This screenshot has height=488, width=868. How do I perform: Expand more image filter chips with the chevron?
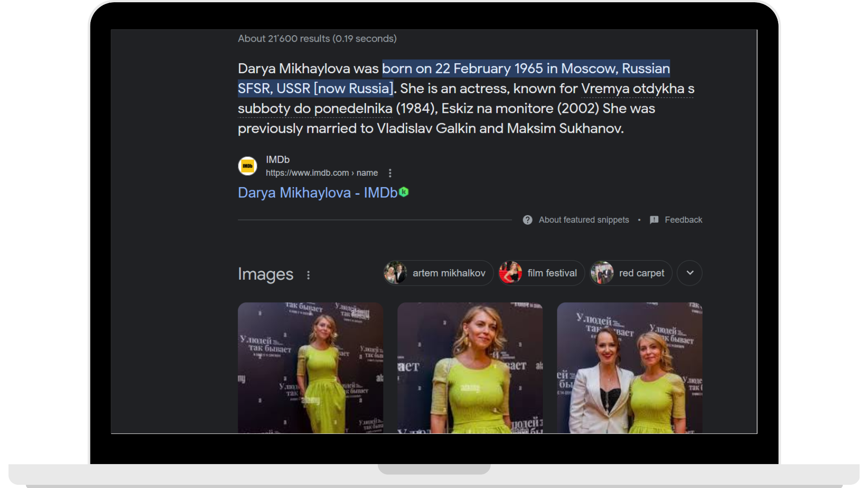[x=689, y=273]
